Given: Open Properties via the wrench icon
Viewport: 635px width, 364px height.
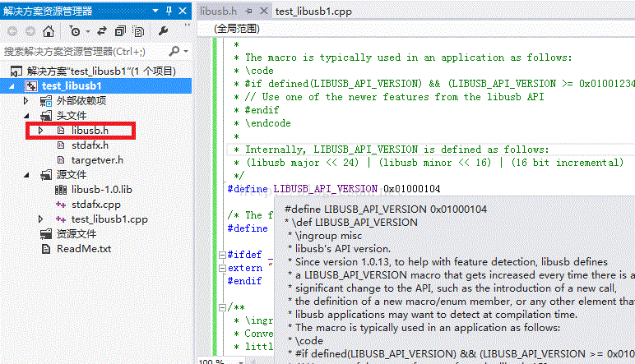Looking at the screenshot, I should pyautogui.click(x=163, y=31).
